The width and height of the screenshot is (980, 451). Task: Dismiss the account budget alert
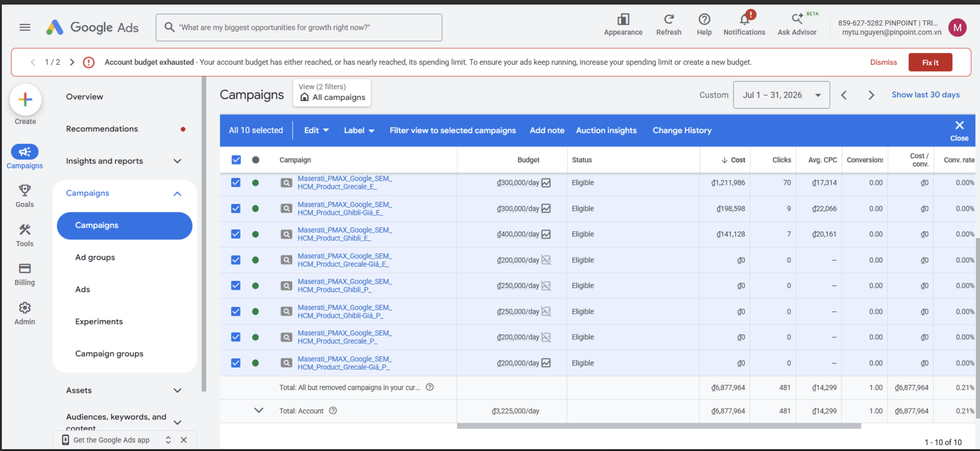tap(883, 62)
